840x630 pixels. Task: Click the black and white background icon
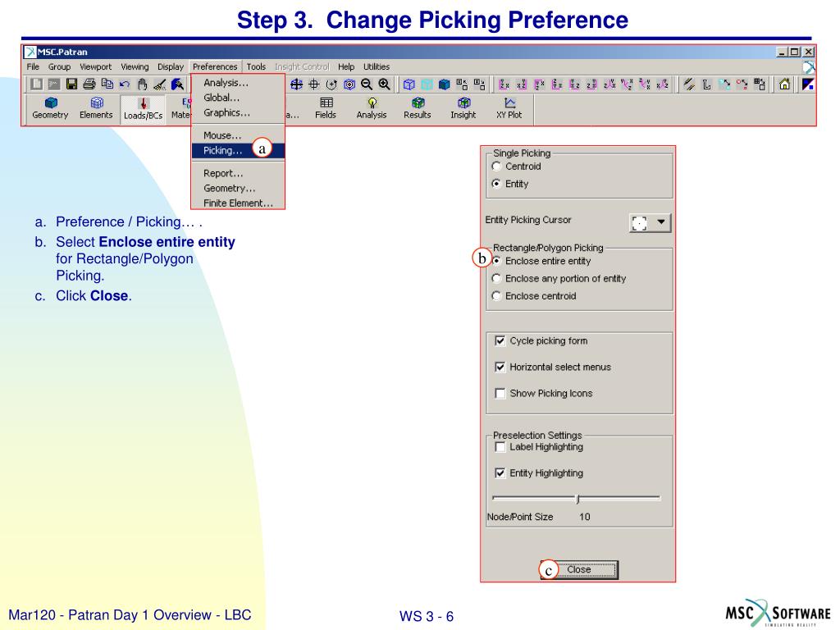coord(807,84)
